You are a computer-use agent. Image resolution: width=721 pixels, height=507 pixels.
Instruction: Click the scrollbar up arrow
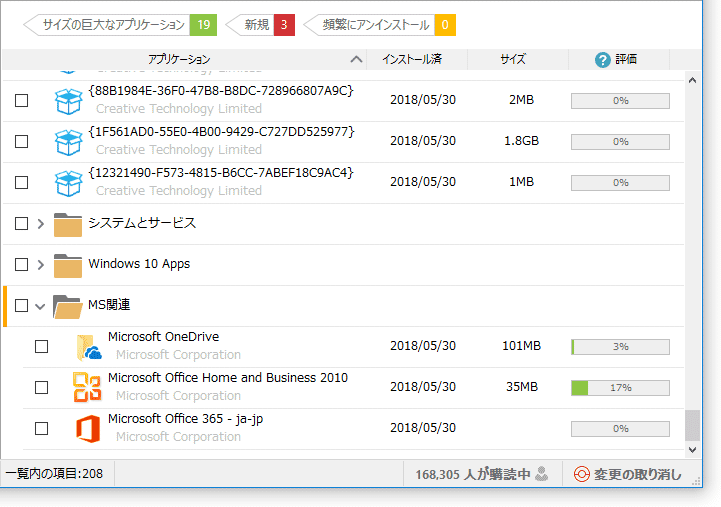coord(692,80)
